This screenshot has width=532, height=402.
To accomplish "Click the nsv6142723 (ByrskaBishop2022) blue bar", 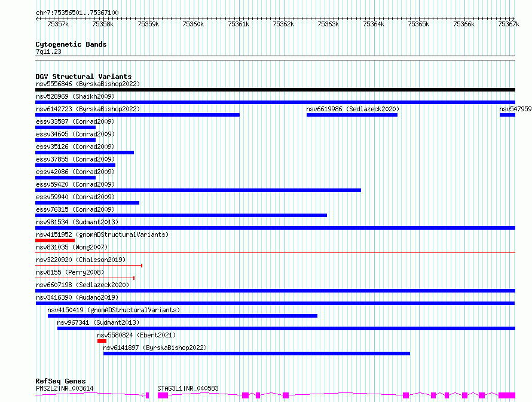I will pos(137,115).
